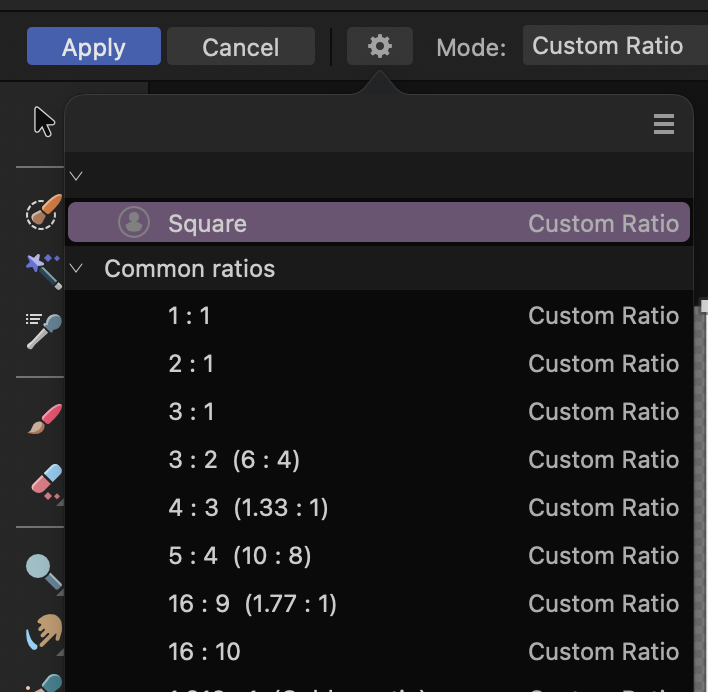Viewport: 708px width, 692px height.
Task: Collapse the Common ratios category
Action: (77, 269)
